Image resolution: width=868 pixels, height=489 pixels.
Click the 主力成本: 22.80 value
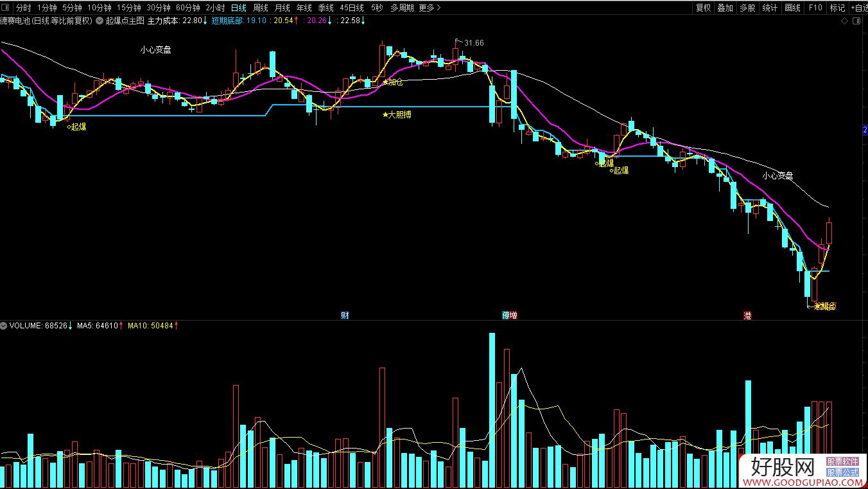tap(177, 21)
